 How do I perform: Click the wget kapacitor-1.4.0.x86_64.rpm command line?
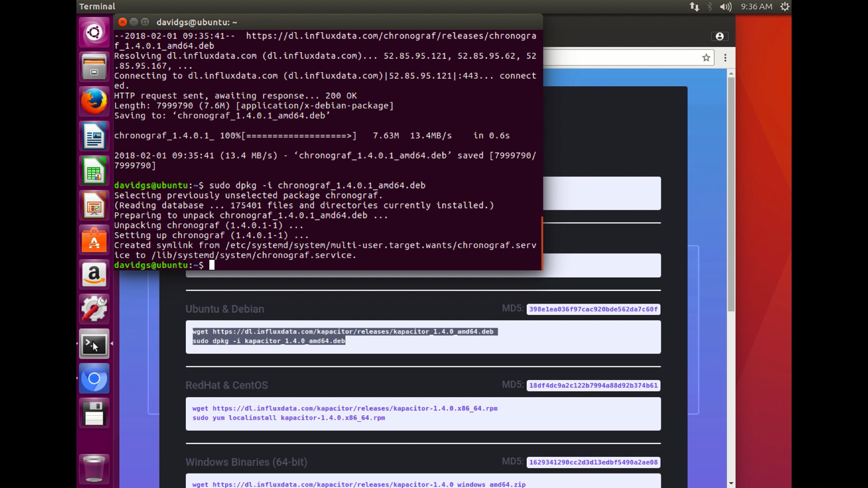345,408
